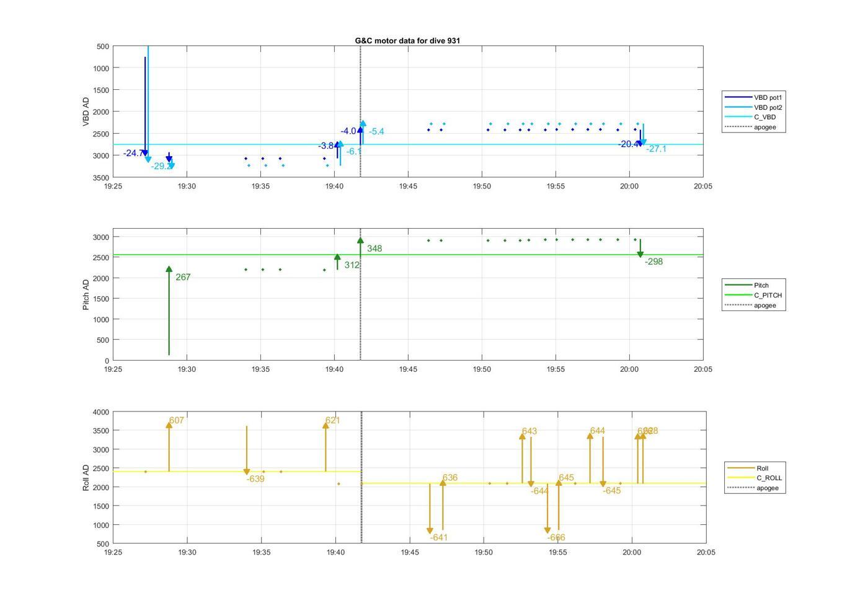
Task: Click the '-5.4' VBD data label
Action: click(x=376, y=131)
